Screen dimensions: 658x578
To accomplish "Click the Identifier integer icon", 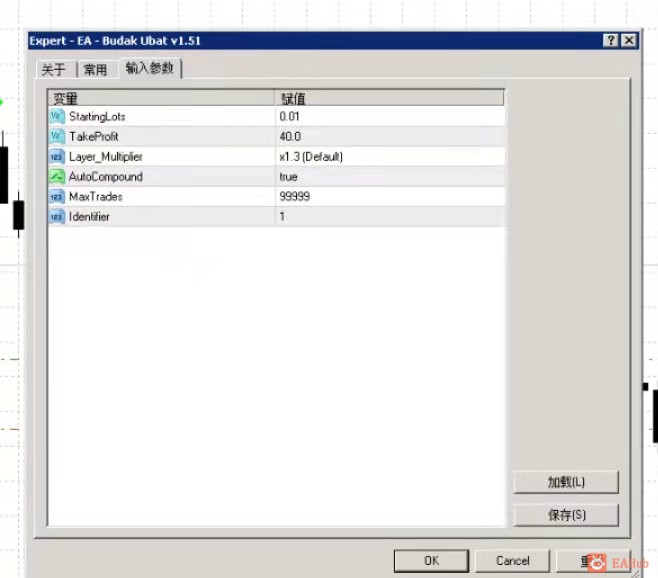I will coord(57,217).
